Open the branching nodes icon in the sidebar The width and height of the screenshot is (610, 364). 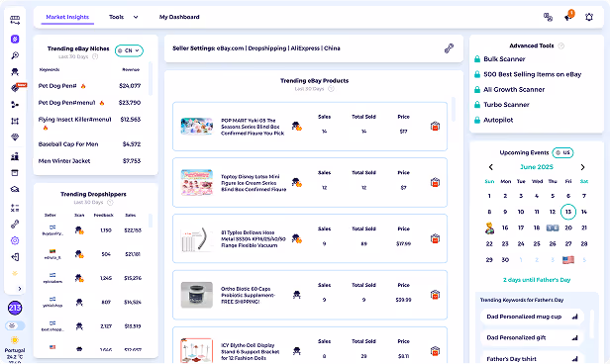tap(15, 105)
